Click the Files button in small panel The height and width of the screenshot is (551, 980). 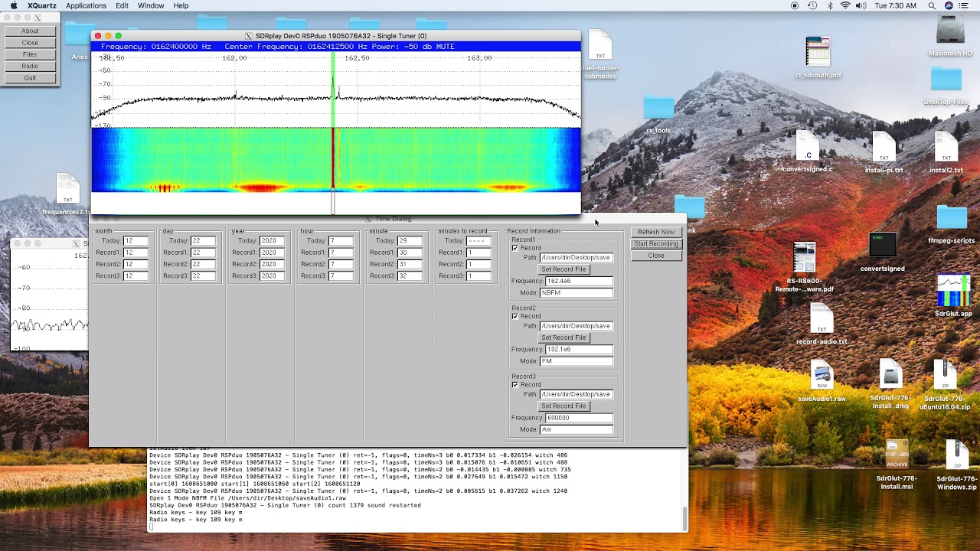pyautogui.click(x=30, y=54)
